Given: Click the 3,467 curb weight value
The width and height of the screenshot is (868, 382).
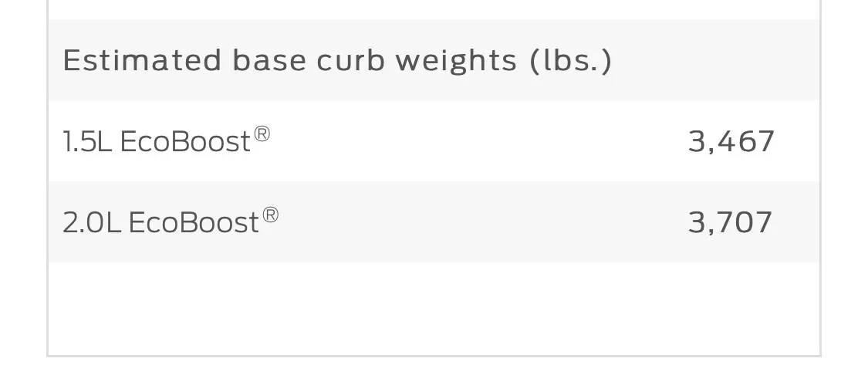Looking at the screenshot, I should (x=731, y=141).
